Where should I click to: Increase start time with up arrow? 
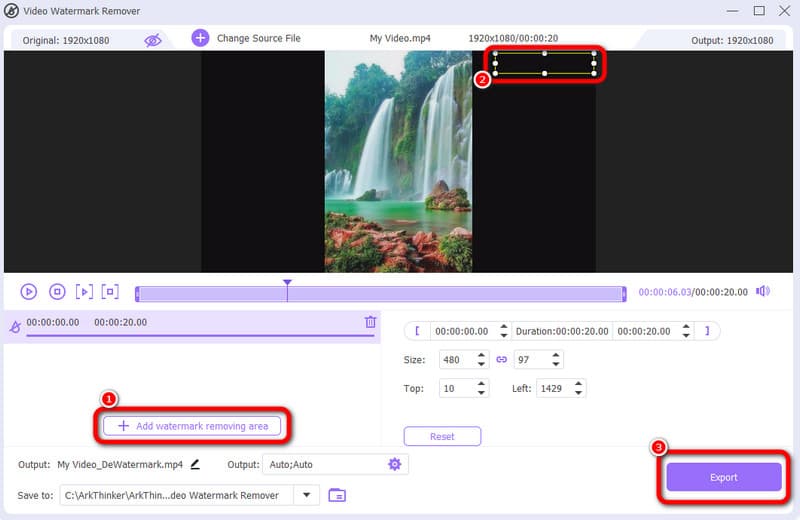click(x=504, y=327)
